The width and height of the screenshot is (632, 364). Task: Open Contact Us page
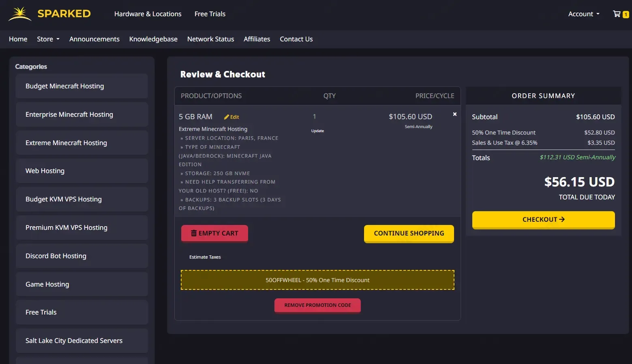click(296, 39)
